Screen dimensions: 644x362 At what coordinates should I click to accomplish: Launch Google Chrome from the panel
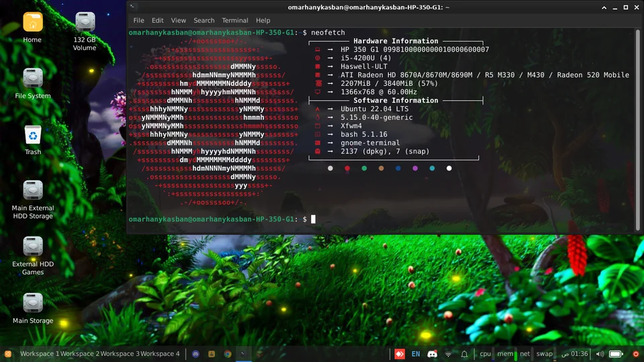click(227, 354)
